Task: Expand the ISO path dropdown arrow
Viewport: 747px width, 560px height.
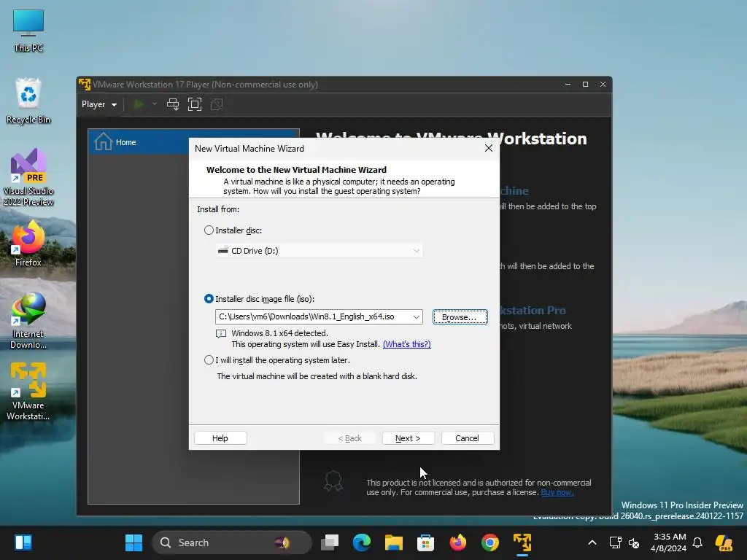Action: pos(417,316)
